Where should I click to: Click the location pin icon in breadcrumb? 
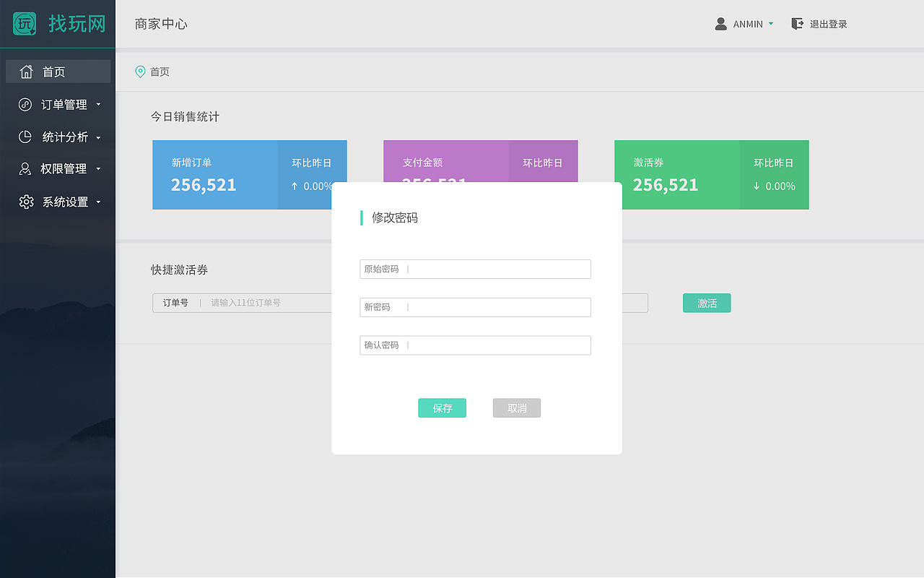coord(140,72)
